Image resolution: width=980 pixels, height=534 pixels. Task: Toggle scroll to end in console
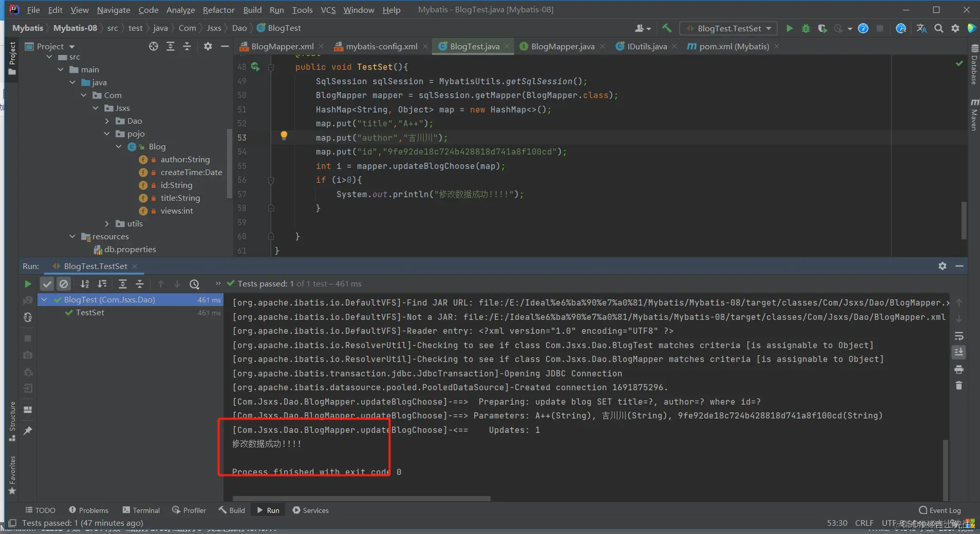click(x=959, y=352)
